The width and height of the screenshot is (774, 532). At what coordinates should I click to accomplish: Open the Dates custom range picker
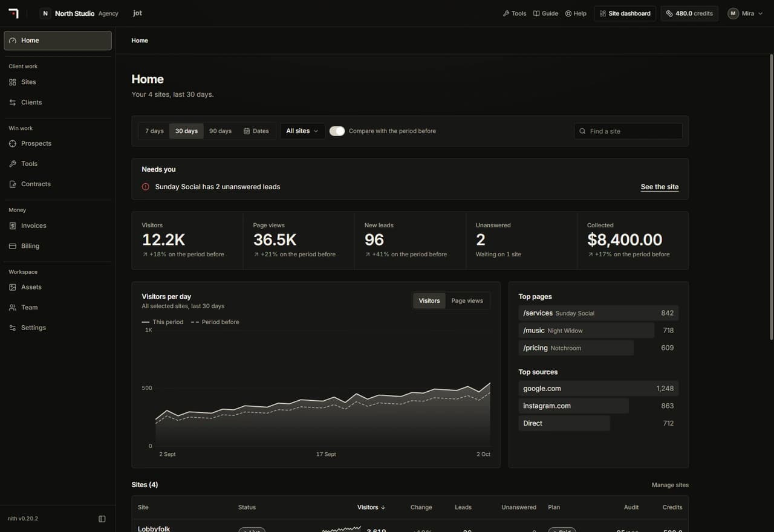pos(256,131)
